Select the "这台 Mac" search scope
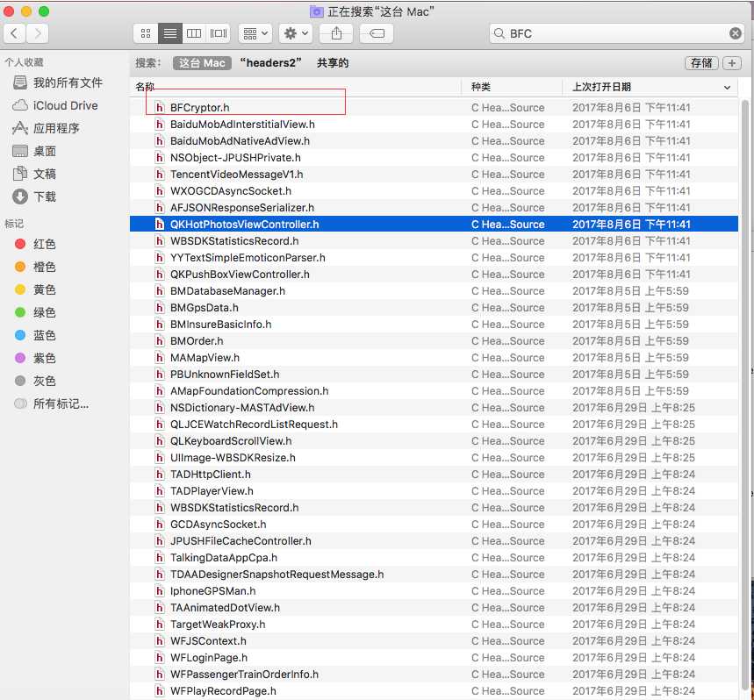This screenshot has width=754, height=700. pyautogui.click(x=202, y=63)
